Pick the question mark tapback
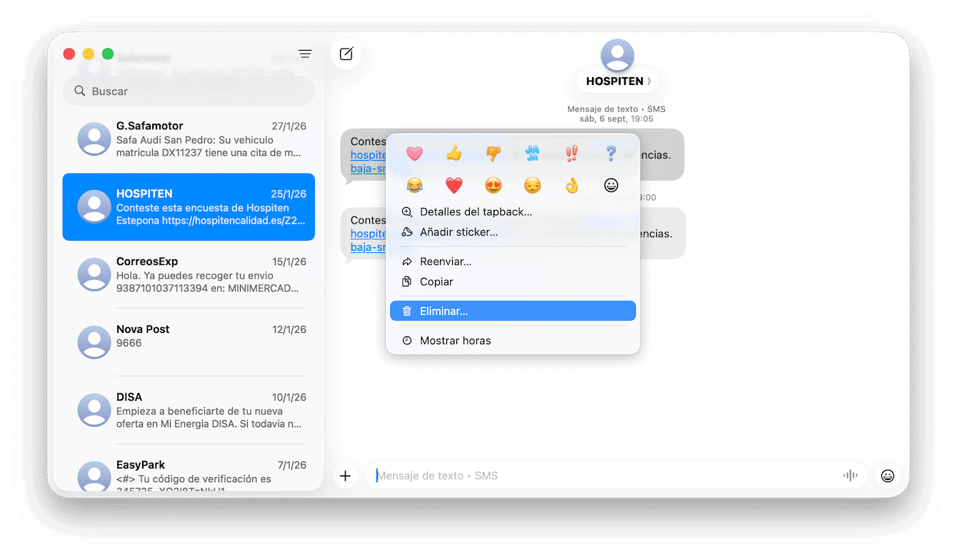Screen dimensions: 957x560 click(x=611, y=153)
